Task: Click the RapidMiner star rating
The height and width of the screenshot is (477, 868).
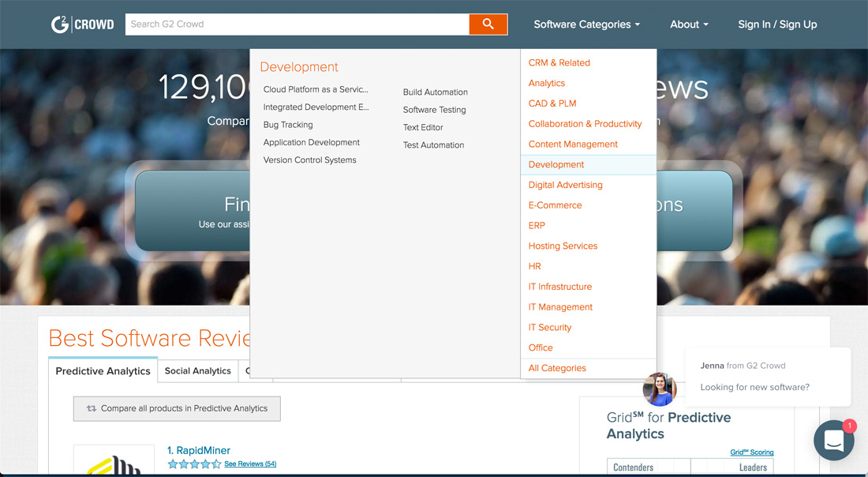Action: [x=194, y=464]
